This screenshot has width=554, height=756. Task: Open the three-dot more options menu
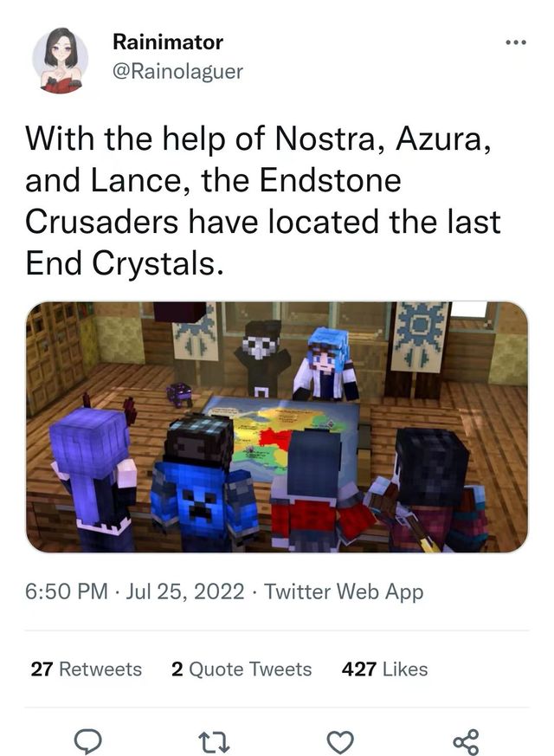pos(516,42)
